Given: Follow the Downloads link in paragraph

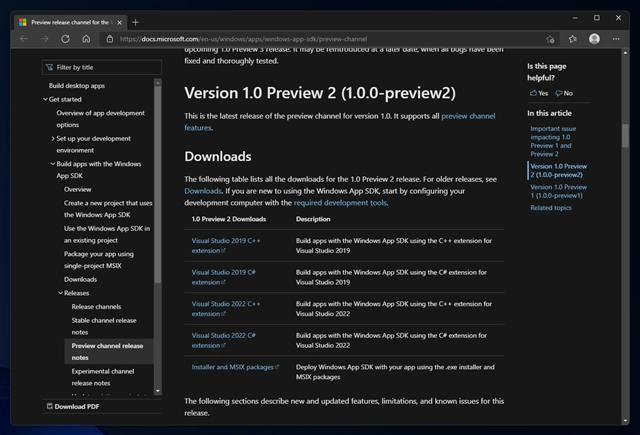Looking at the screenshot, I should 203,191.
